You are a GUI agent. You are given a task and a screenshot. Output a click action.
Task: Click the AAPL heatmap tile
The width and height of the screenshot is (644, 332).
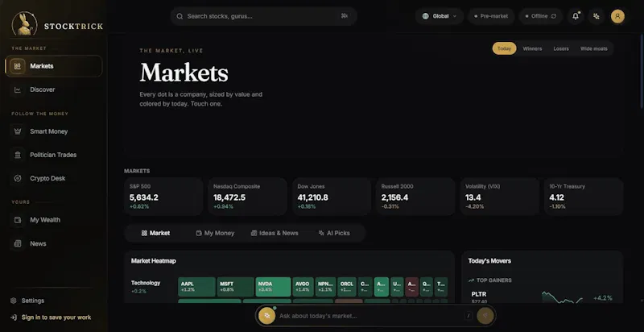(x=196, y=287)
